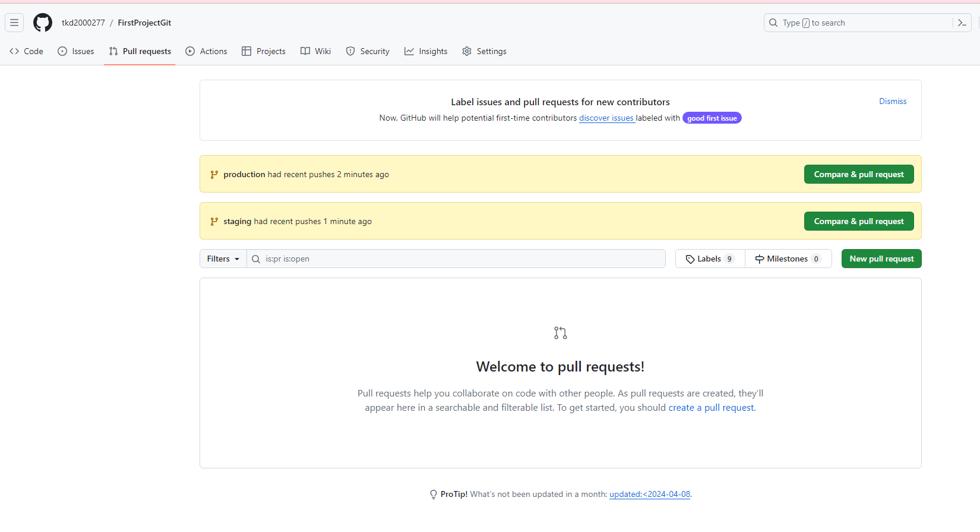Expand the Filters dropdown
The height and width of the screenshot is (532, 980).
pyautogui.click(x=223, y=259)
